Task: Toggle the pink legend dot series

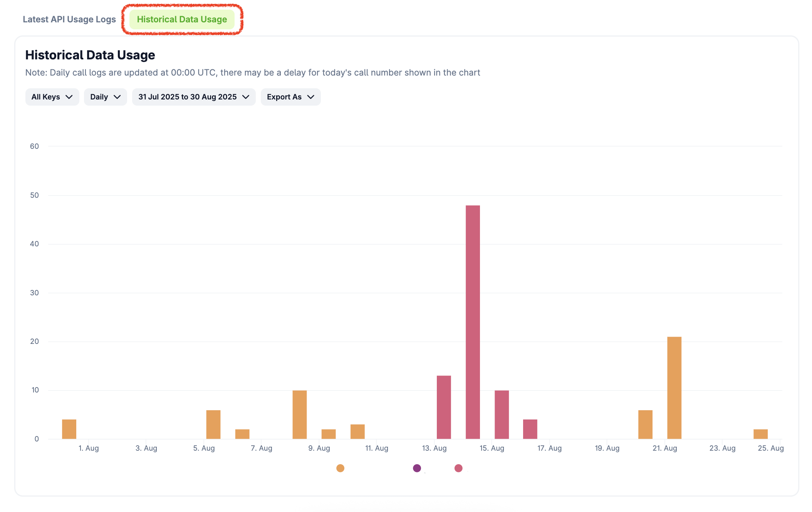Action: point(458,468)
